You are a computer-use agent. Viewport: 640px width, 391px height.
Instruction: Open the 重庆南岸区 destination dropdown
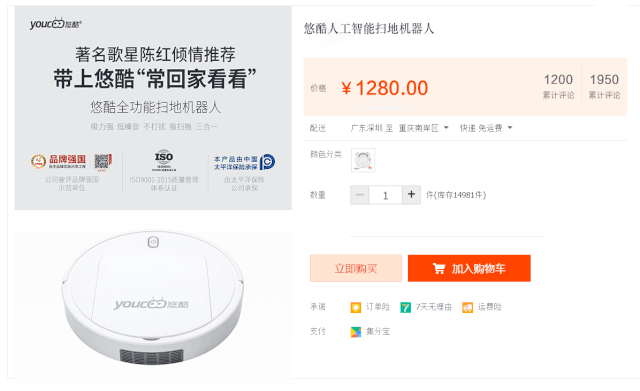[x=423, y=128]
